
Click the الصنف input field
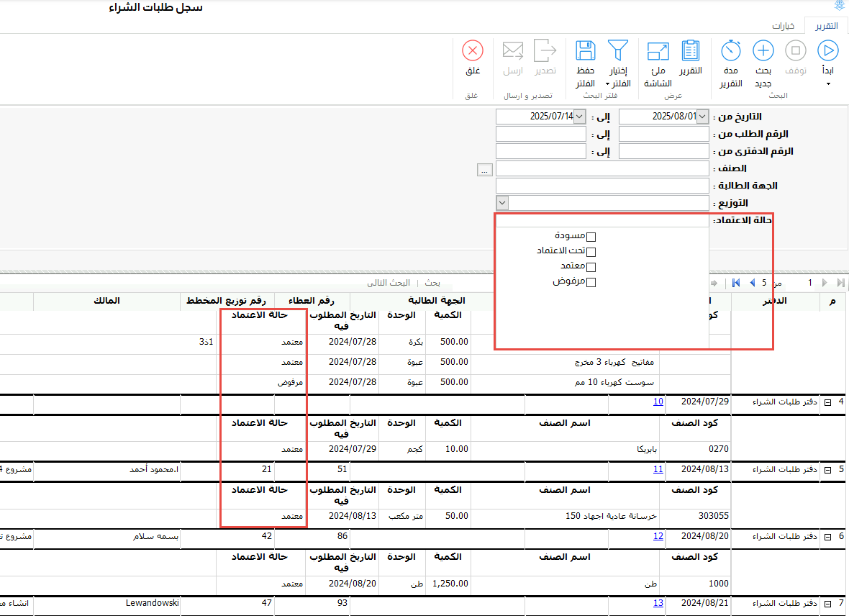pos(602,168)
